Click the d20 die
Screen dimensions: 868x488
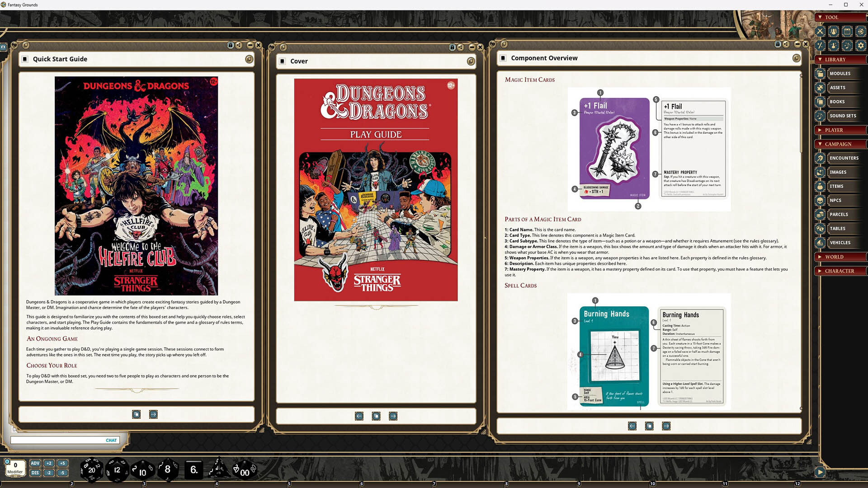91,470
